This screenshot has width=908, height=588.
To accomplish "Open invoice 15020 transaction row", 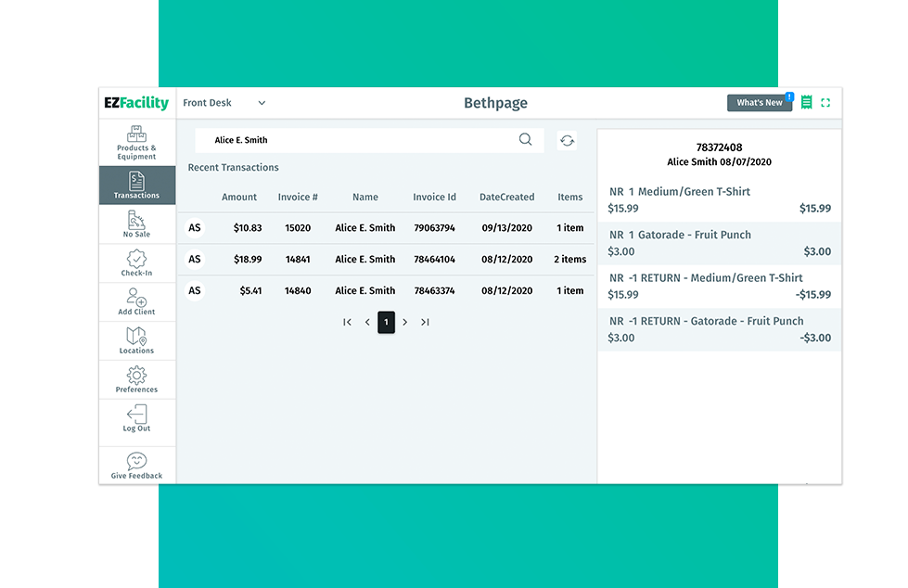I will coord(385,228).
